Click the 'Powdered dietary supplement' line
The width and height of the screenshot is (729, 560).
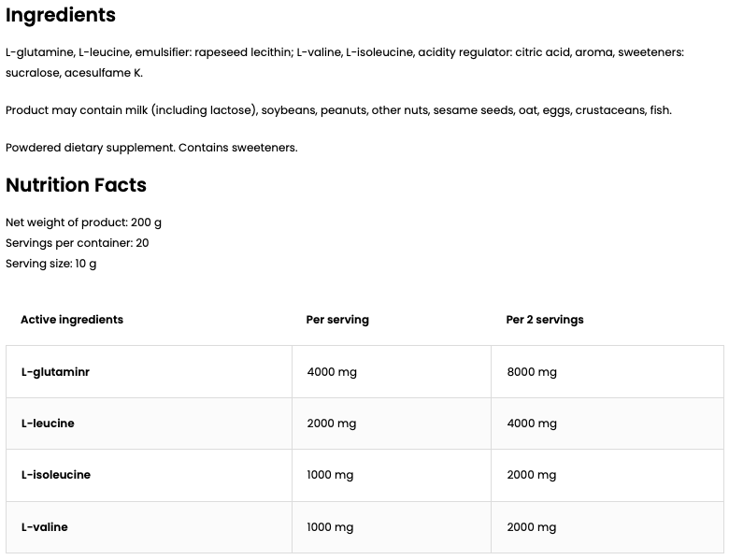tap(151, 148)
